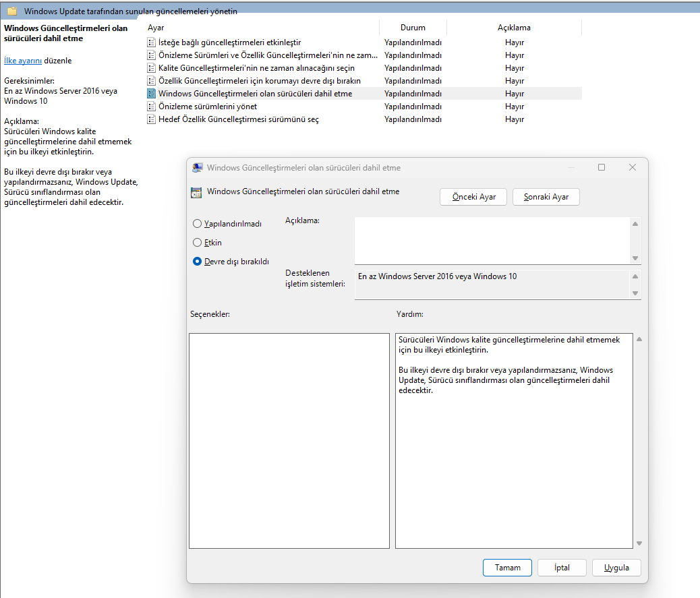Click the header Windows Update tarafından sunulan güncellemeleri yönetin
Viewport: 700px width, 598px height.
coord(131,11)
